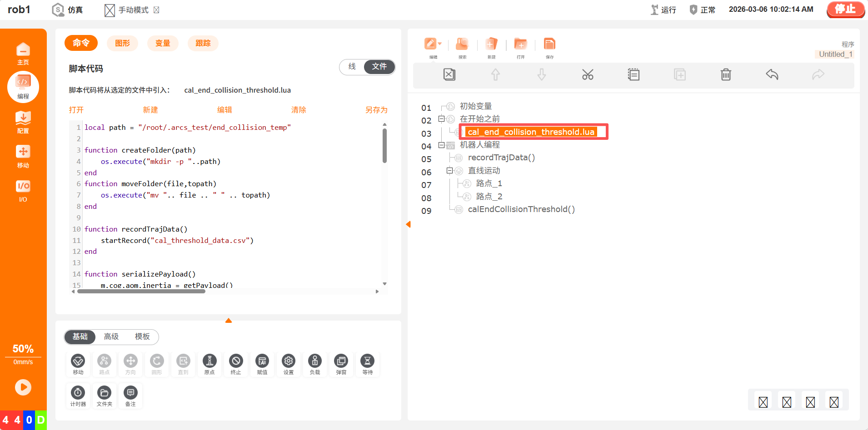Open the 图形 tab
Image resolution: width=868 pixels, height=430 pixels.
(122, 43)
